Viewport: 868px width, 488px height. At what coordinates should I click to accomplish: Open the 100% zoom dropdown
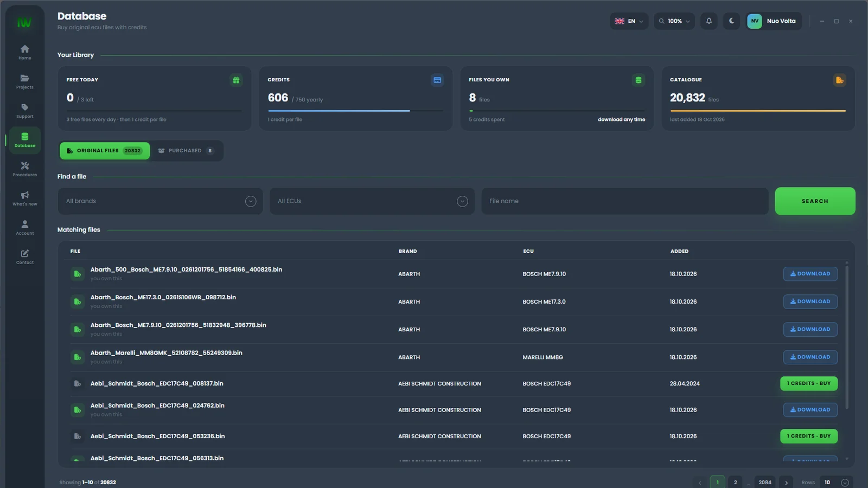pos(674,21)
